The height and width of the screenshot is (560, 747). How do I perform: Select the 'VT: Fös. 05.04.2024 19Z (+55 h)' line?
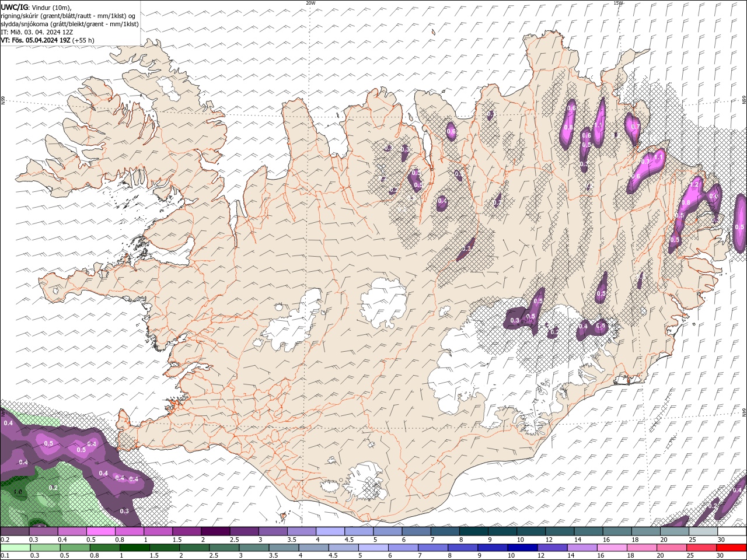48,40
